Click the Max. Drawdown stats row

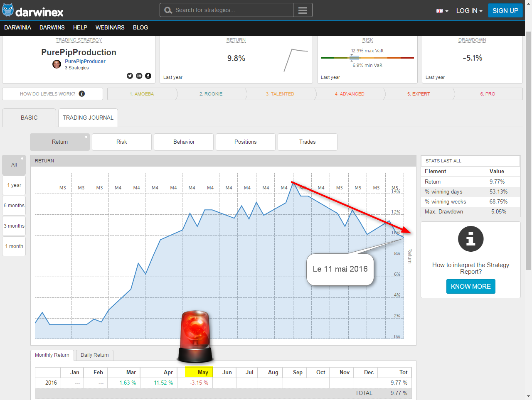[x=470, y=212]
